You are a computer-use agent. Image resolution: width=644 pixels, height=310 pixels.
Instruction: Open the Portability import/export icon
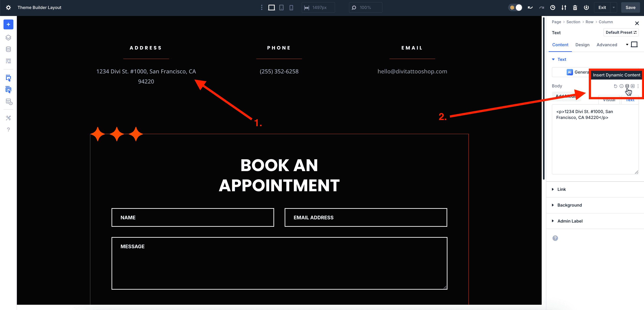coord(564,7)
